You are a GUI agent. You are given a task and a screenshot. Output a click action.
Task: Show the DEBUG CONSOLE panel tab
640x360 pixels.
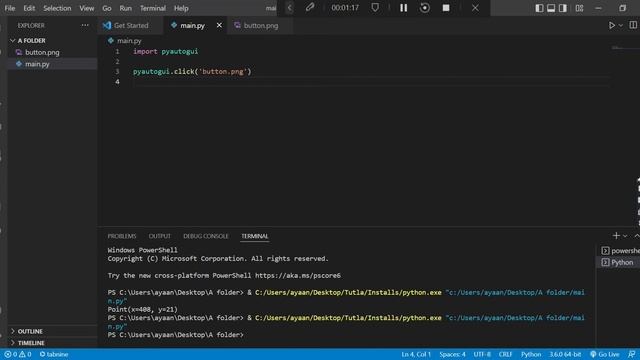tap(206, 236)
